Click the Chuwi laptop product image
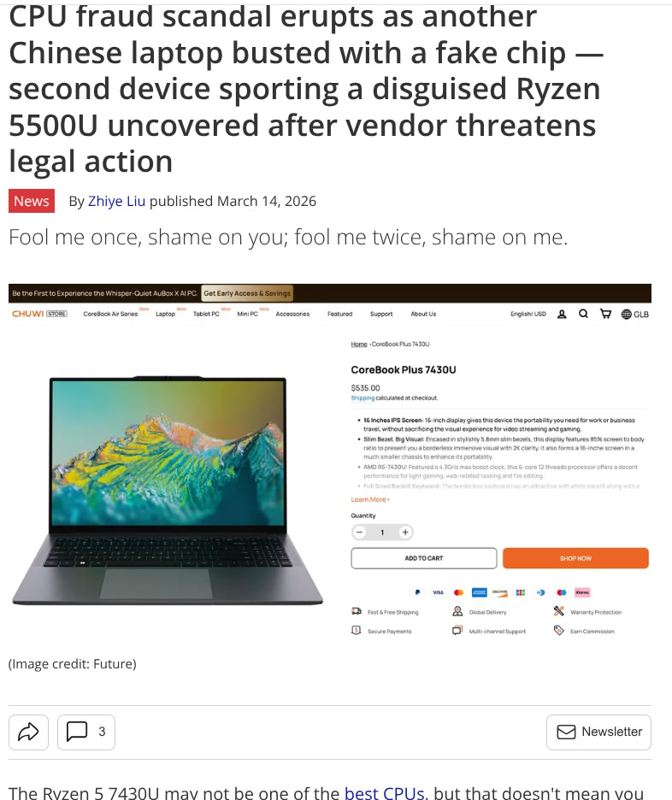672x800 pixels. pyautogui.click(x=168, y=490)
